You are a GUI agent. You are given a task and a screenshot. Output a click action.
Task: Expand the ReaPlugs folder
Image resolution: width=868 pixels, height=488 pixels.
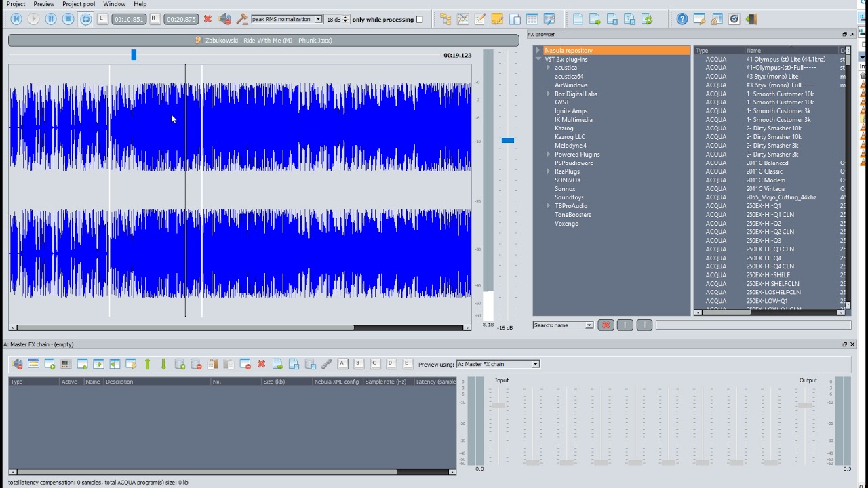point(548,171)
